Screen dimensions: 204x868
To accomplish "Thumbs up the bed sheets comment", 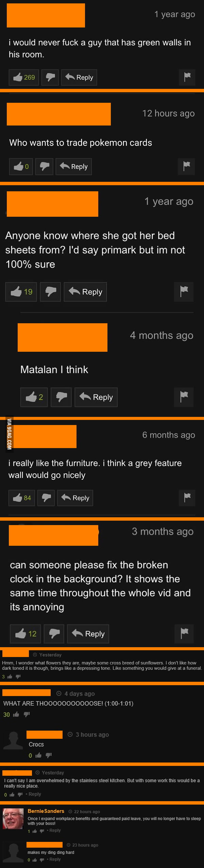I will [x=21, y=292].
